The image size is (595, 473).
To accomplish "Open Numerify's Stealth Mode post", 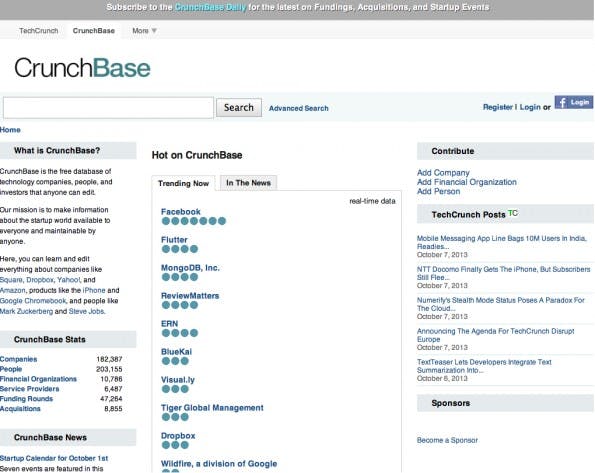I will 501,304.
